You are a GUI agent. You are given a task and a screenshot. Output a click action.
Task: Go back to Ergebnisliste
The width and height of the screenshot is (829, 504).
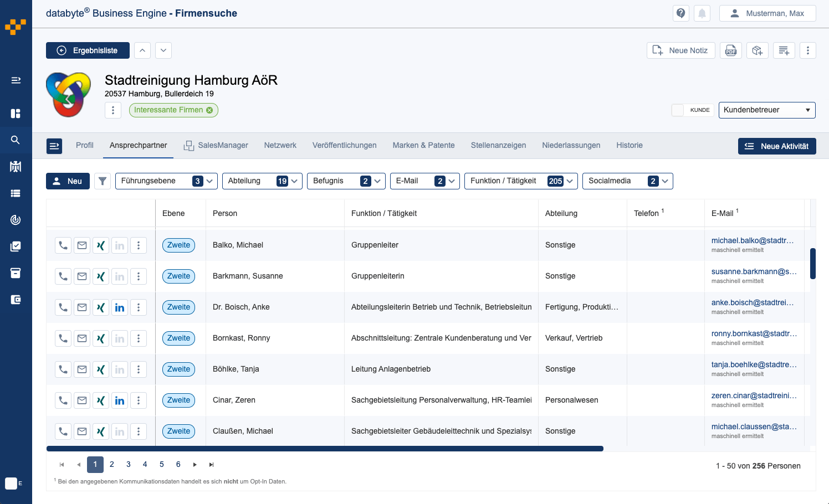(88, 50)
